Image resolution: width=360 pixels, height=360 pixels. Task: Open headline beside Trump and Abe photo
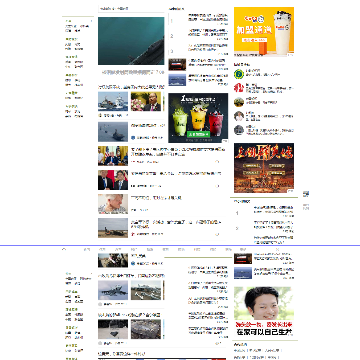(x=176, y=174)
